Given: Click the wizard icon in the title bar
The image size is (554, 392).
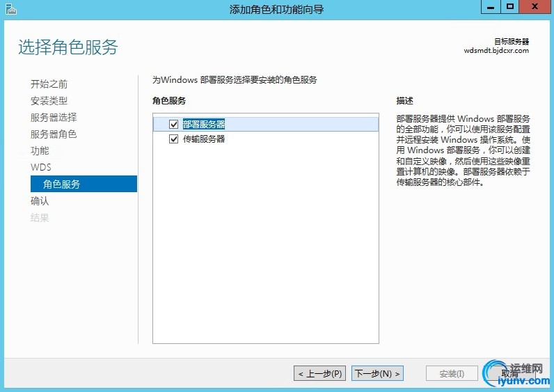Looking at the screenshot, I should point(11,9).
